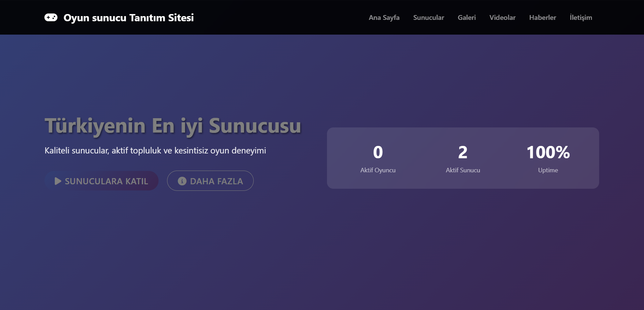
Task: Open the Ana Sayfa menu item
Action: (384, 17)
